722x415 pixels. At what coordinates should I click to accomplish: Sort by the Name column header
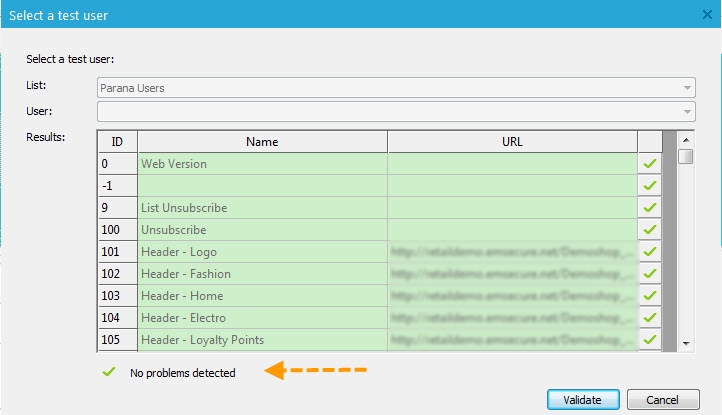click(x=262, y=142)
